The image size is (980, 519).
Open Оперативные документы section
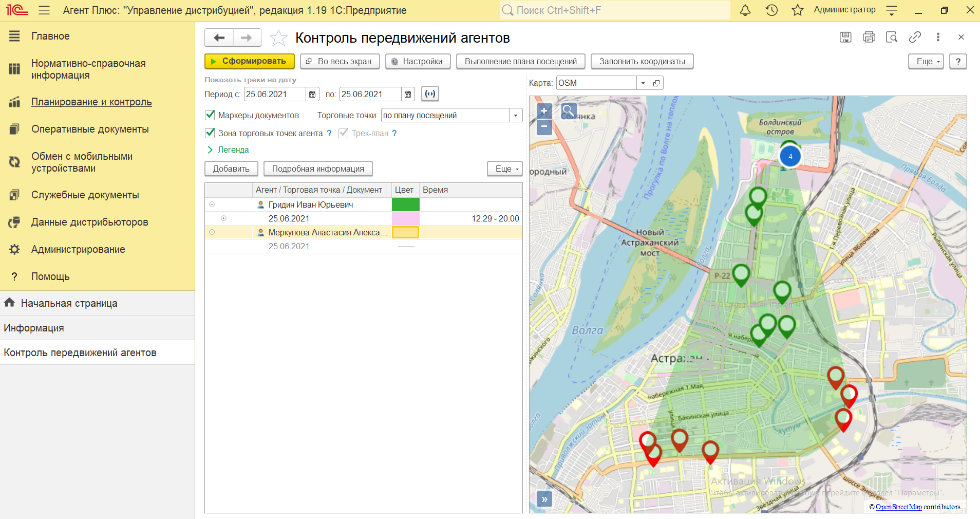click(90, 129)
